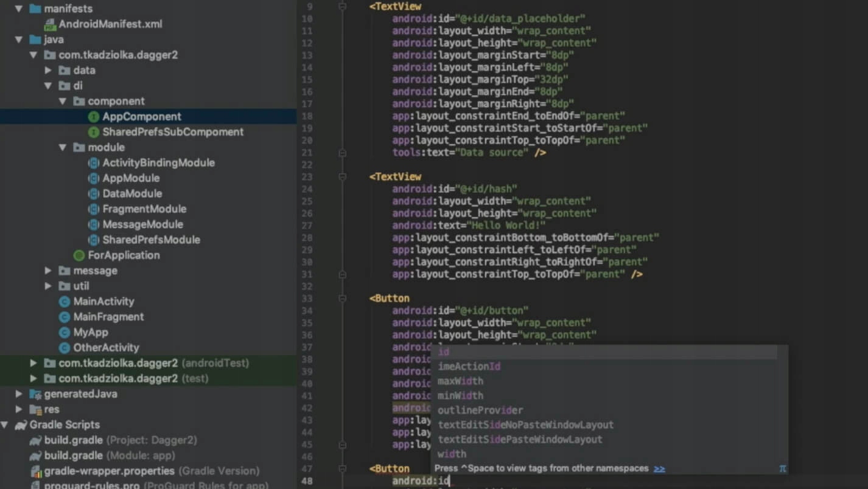868x489 pixels.
Task: Collapse the main com.tkadziolka.dagger2 package
Action: click(x=33, y=55)
